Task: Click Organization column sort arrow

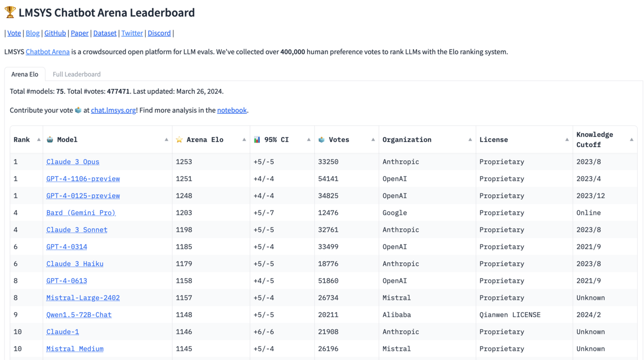Action: click(470, 140)
